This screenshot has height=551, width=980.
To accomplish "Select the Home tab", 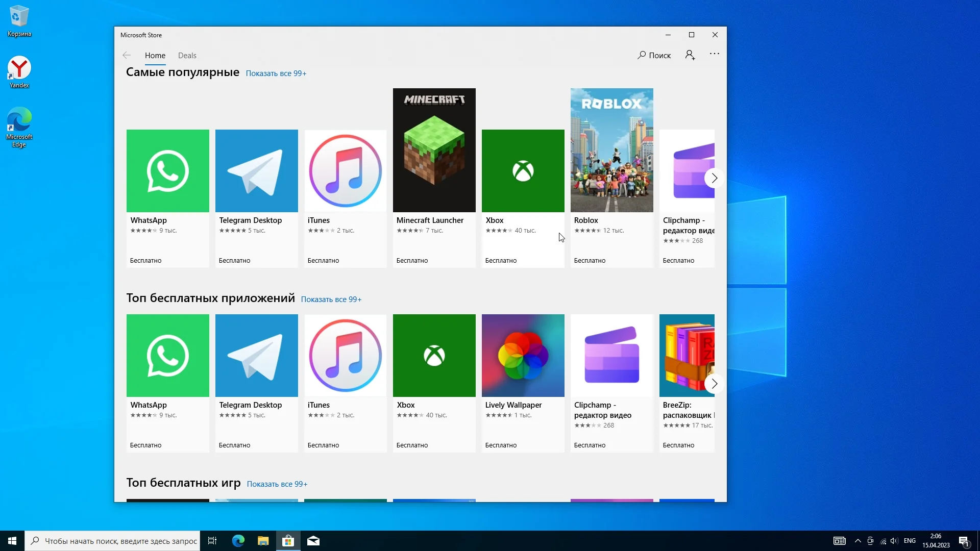I will [x=155, y=56].
